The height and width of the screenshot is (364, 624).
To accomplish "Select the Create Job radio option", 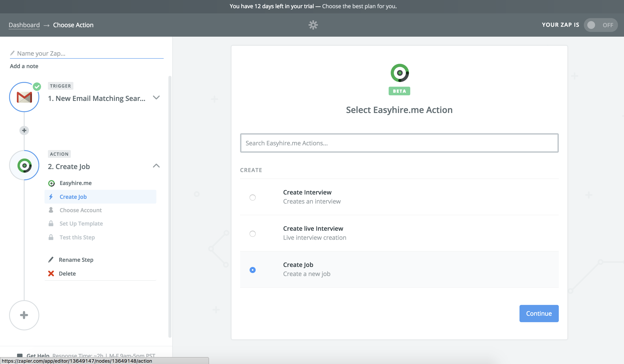I will (x=253, y=270).
